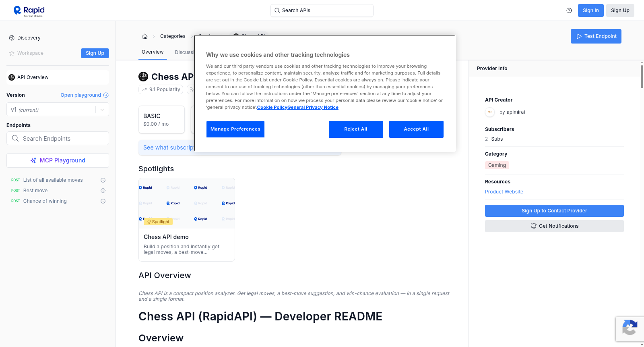The width and height of the screenshot is (644, 347).
Task: Click the sidebar Sign Up button
Action: coord(95,53)
